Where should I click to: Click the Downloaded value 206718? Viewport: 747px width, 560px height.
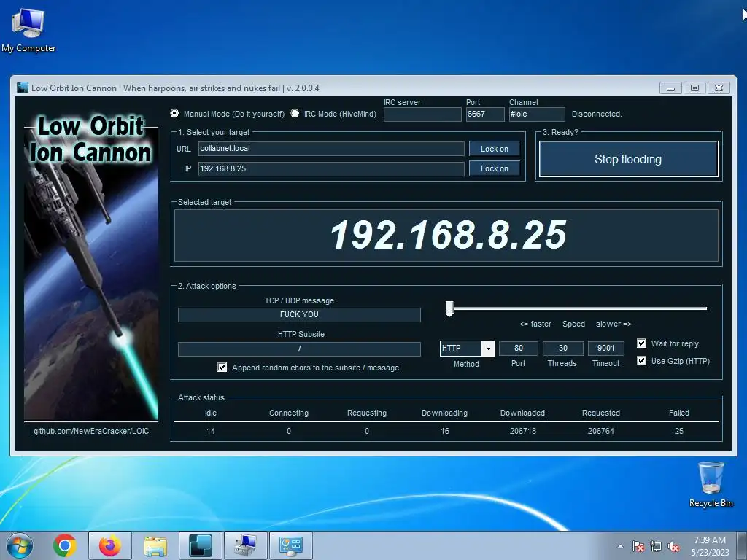click(x=522, y=431)
